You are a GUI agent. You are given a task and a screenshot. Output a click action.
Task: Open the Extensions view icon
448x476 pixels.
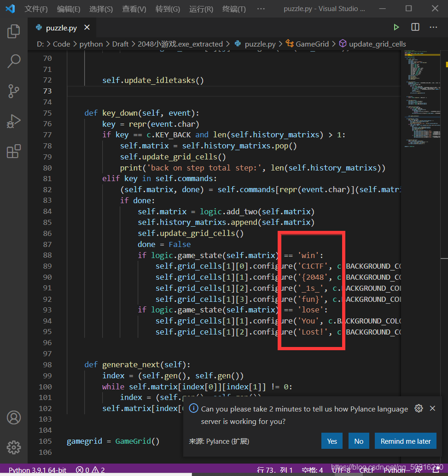coord(14,151)
